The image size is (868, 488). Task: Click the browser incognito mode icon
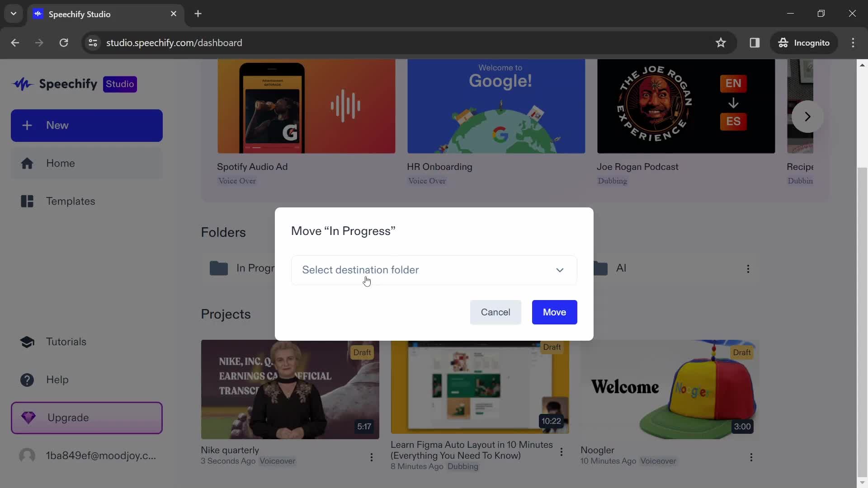point(783,42)
